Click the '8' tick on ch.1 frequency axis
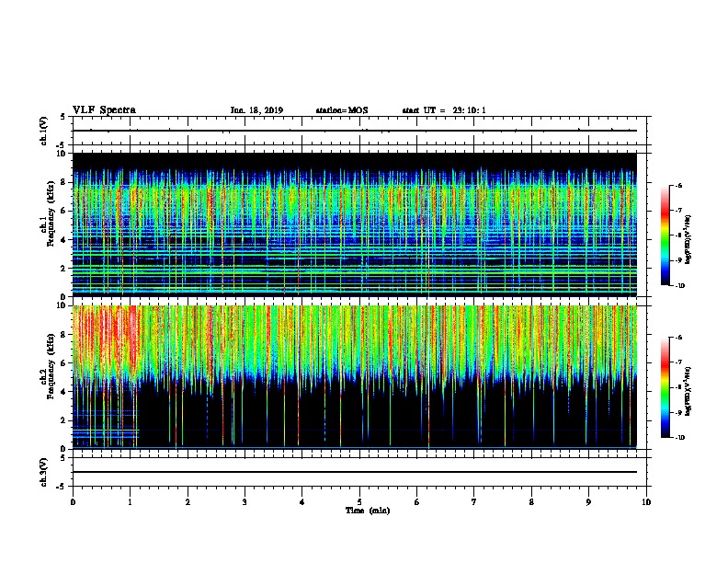This screenshot has width=728, height=563. click(63, 182)
